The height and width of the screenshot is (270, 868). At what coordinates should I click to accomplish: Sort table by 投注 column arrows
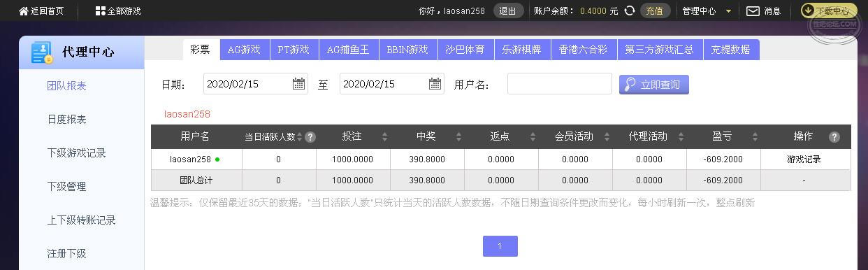coord(384,137)
